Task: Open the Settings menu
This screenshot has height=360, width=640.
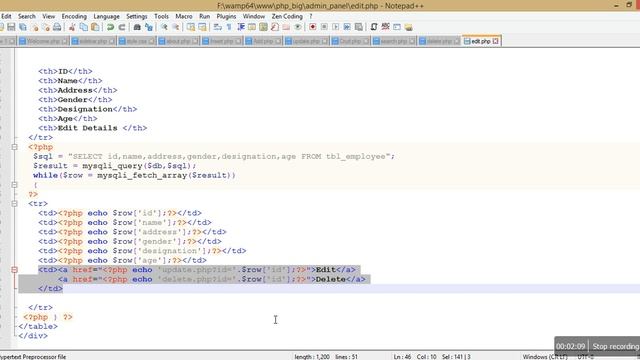Action: tap(136, 16)
